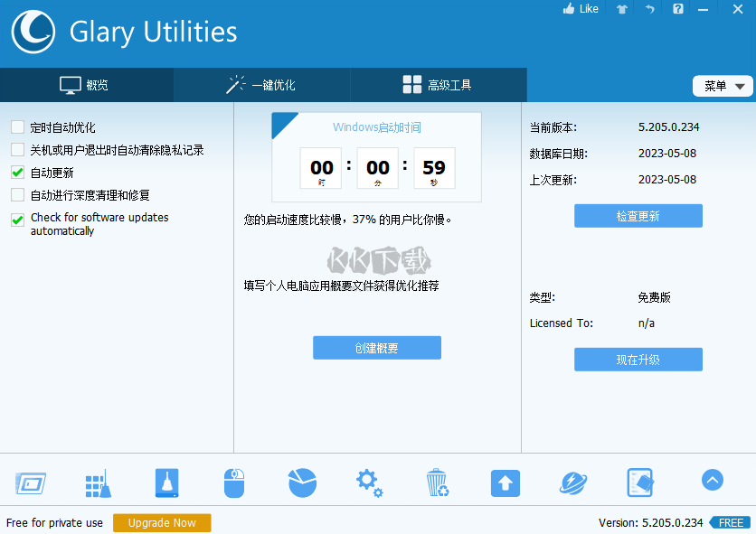Image resolution: width=756 pixels, height=534 pixels.
Task: Open the recycle bin trash icon
Action: (438, 482)
